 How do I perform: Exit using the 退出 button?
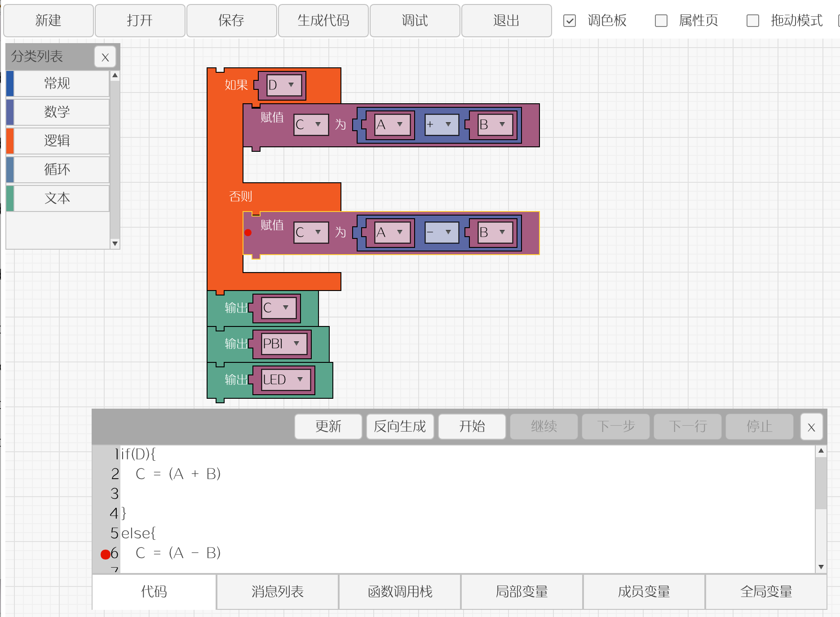[x=507, y=20]
